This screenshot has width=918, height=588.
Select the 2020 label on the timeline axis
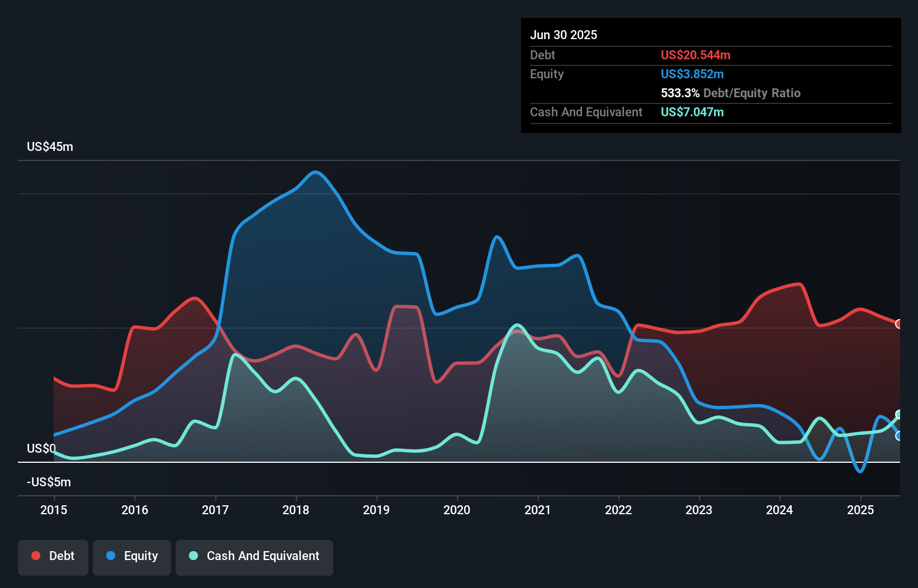(x=457, y=510)
